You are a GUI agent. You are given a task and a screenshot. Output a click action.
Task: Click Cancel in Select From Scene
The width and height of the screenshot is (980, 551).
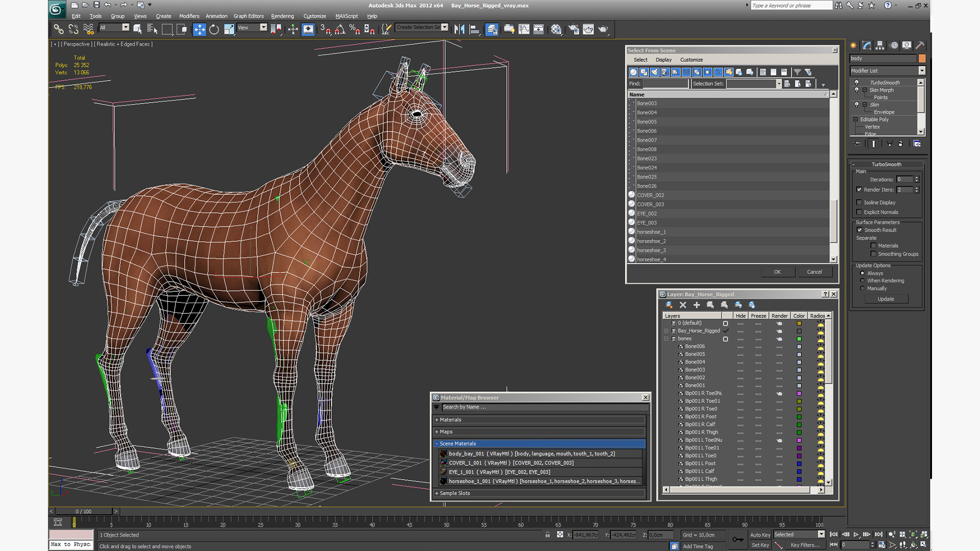[815, 272]
